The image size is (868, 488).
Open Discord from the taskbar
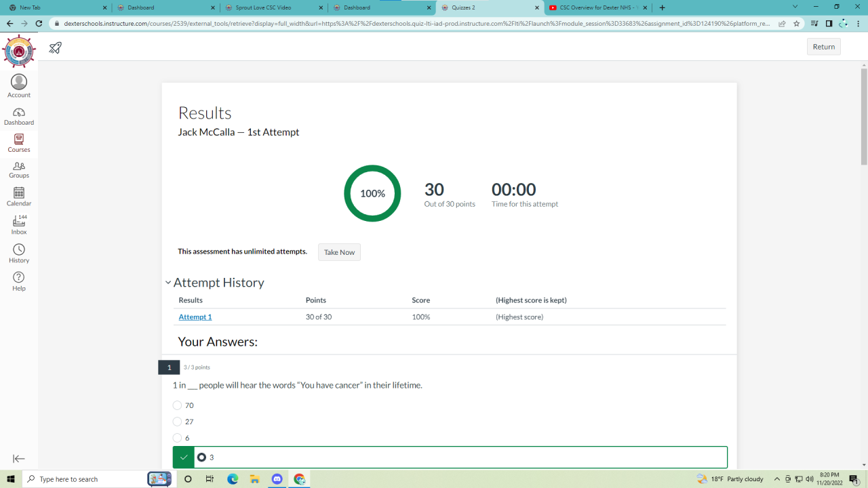[277, 479]
